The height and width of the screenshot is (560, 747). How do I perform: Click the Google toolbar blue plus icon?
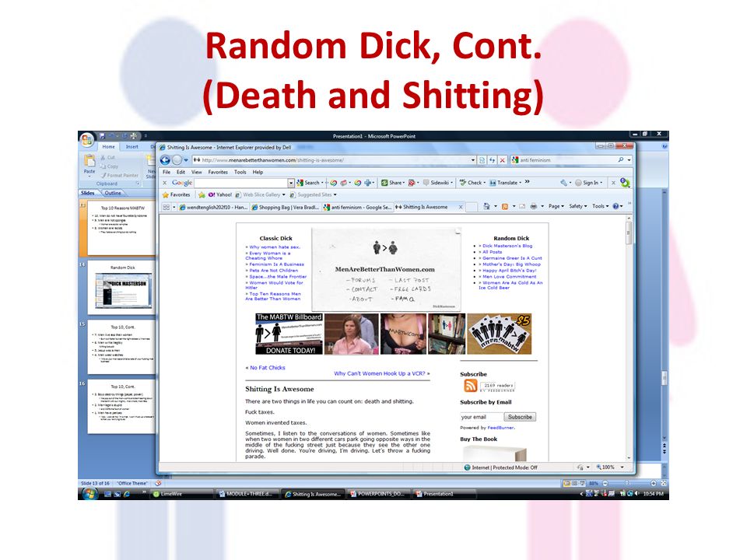click(368, 182)
